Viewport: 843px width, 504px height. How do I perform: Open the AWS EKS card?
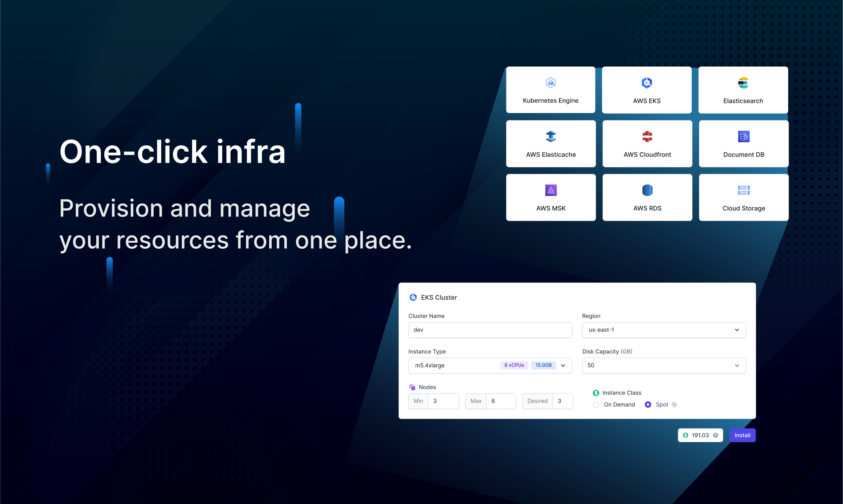(647, 90)
